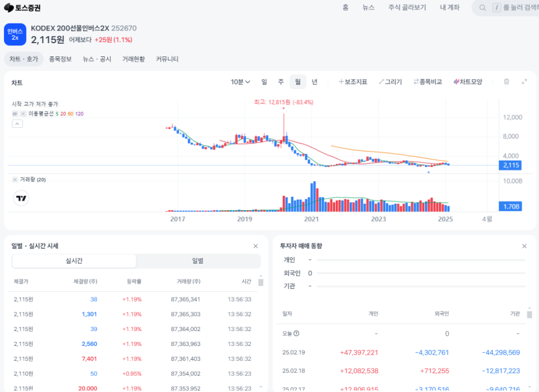
Task: Click the 7,401 trade volume cell
Action: tap(89, 359)
